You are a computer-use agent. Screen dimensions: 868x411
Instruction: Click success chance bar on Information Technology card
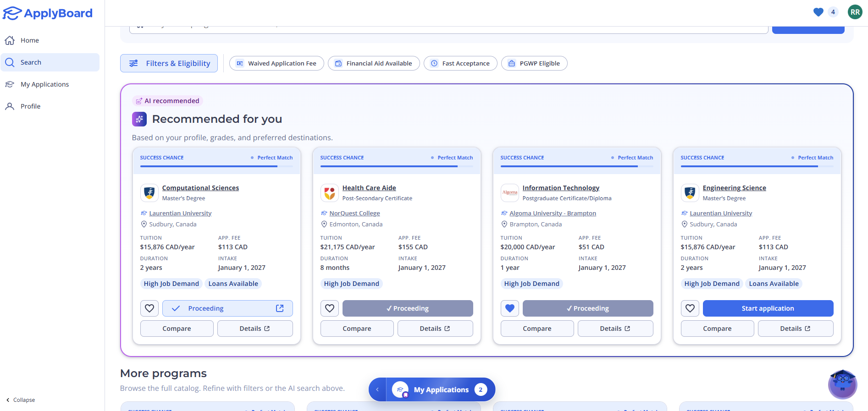[x=577, y=166]
